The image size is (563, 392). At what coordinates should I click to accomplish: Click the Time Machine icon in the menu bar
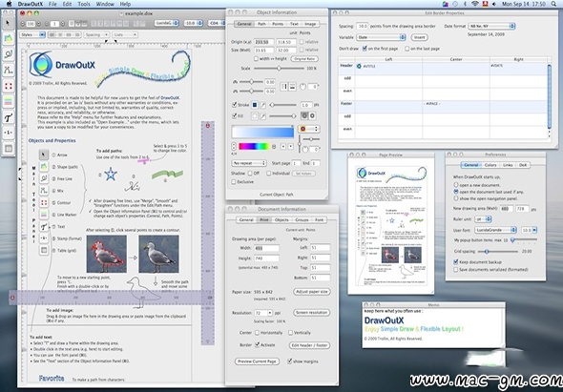click(455, 4)
